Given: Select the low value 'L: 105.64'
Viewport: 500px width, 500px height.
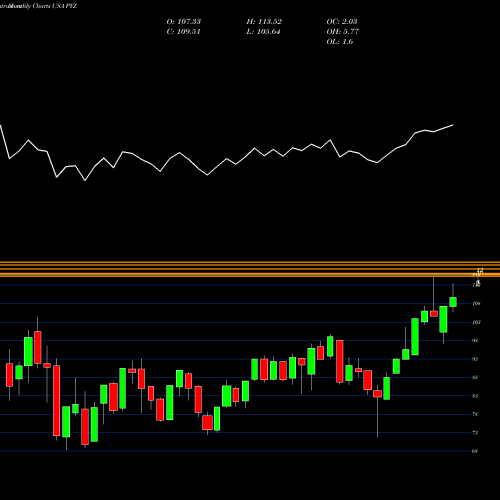Looking at the screenshot, I should pyautogui.click(x=263, y=32).
